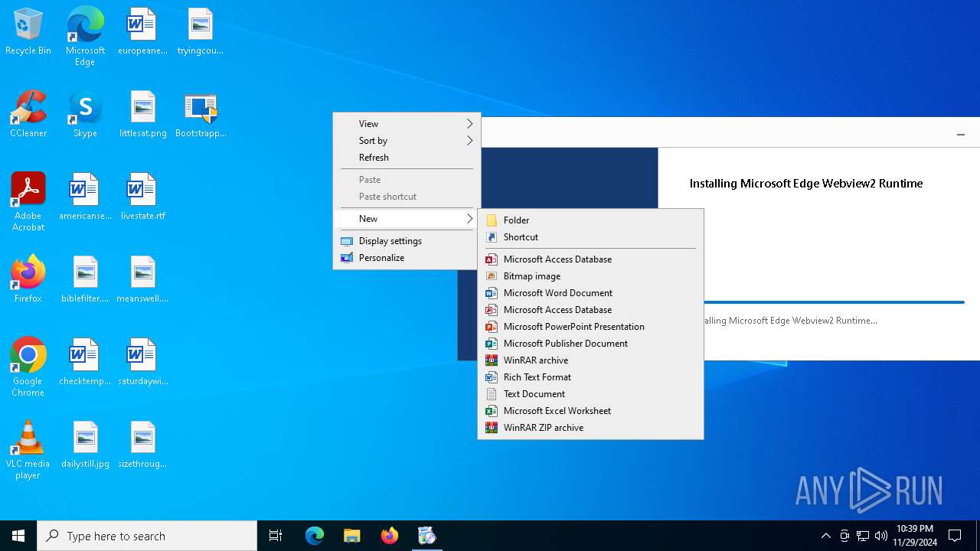Open the New submenu entry
The height and width of the screenshot is (551, 980).
tap(407, 219)
